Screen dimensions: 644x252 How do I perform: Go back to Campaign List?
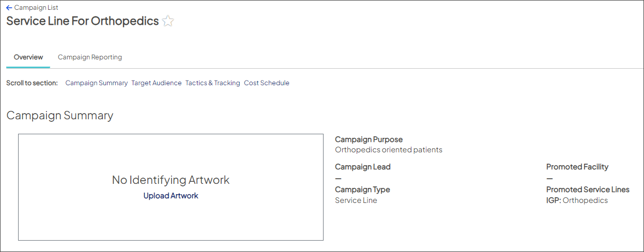click(36, 8)
